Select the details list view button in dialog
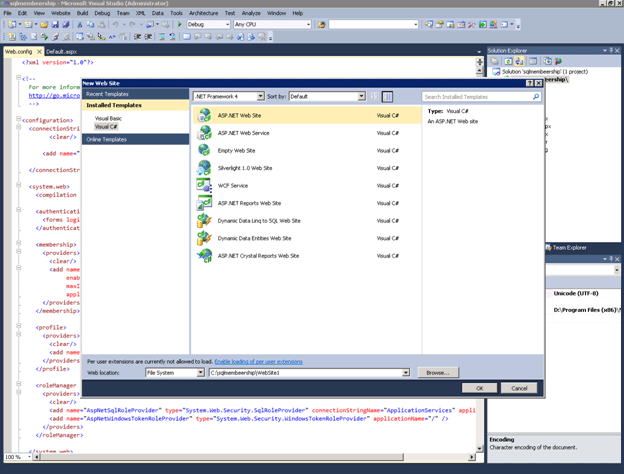The image size is (624, 474). coord(387,96)
